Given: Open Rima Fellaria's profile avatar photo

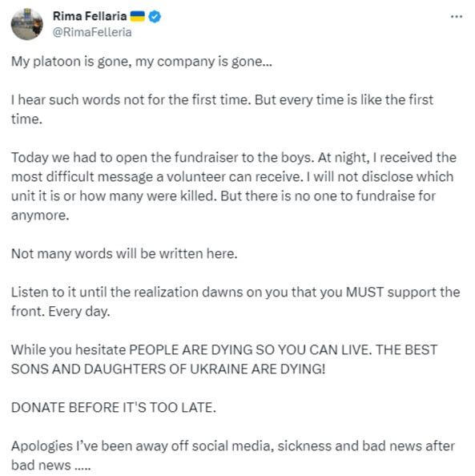Looking at the screenshot, I should (27, 24).
